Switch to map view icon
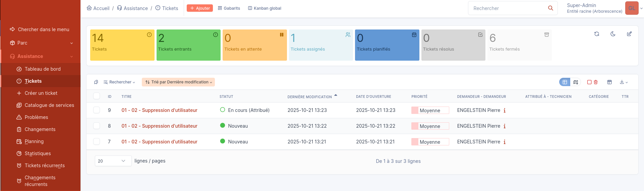Viewport: 644px width, 191px height. 576,82
